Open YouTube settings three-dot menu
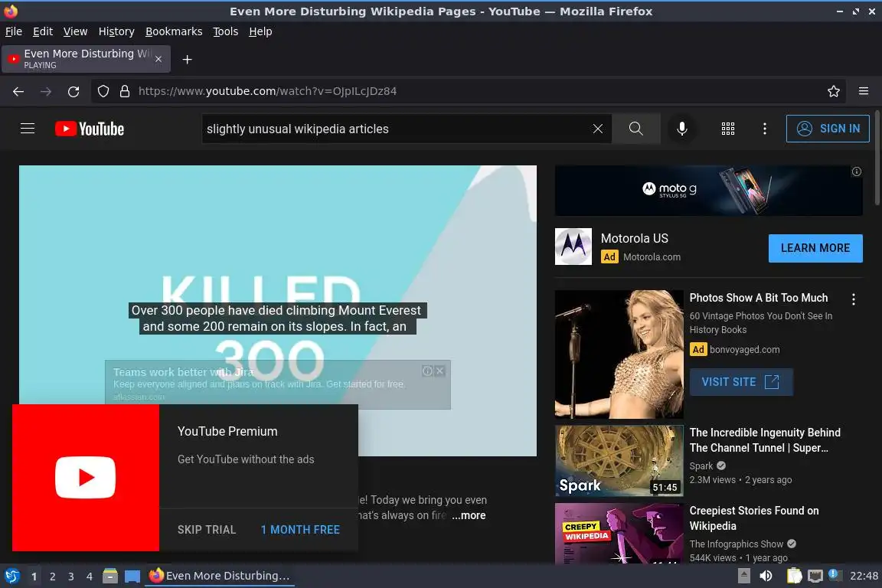 click(x=764, y=129)
